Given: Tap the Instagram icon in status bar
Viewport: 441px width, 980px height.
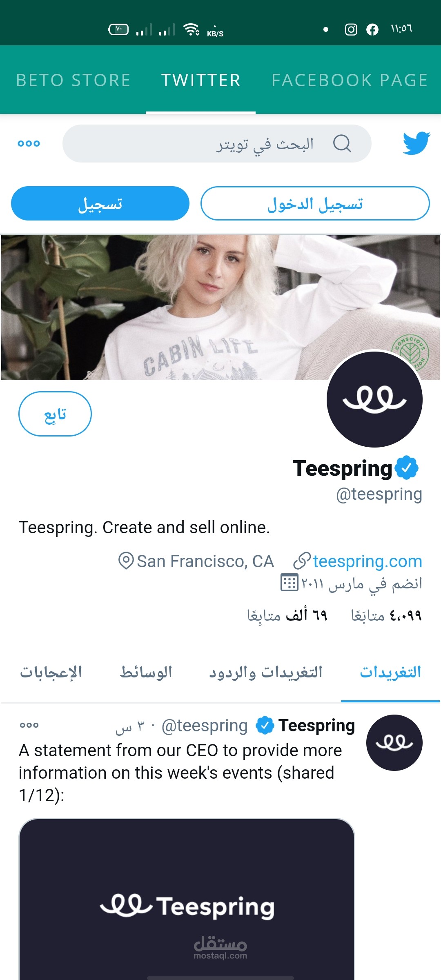Looking at the screenshot, I should pyautogui.click(x=351, y=29).
